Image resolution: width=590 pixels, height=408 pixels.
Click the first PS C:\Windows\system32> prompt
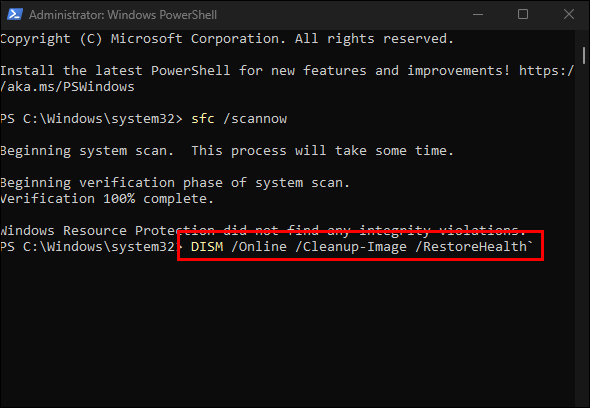(x=91, y=119)
